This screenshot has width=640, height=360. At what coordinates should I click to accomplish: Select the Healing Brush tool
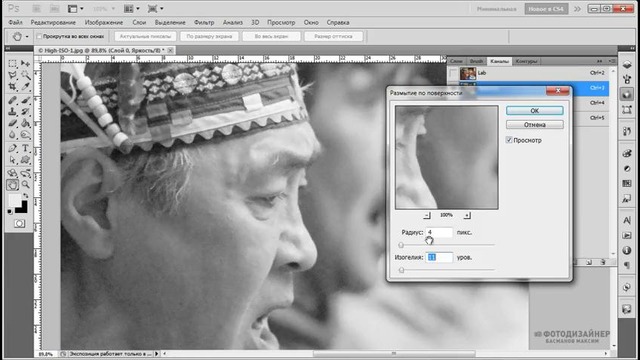[13, 100]
